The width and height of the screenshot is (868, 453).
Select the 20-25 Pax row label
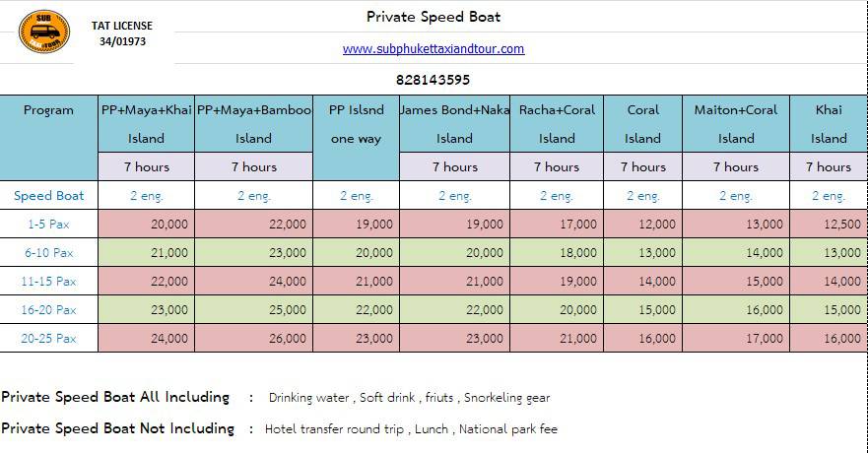[48, 338]
